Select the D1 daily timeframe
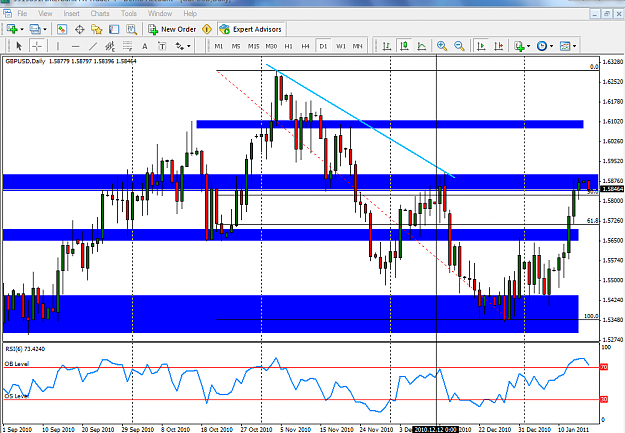625x433 pixels. [323, 46]
